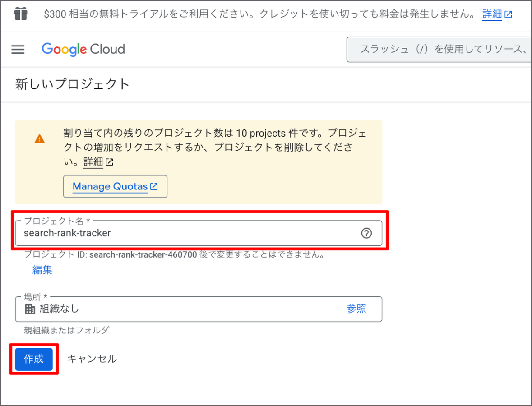Image resolution: width=532 pixels, height=406 pixels.
Task: Click 編集 to edit project ID
Action: click(42, 270)
